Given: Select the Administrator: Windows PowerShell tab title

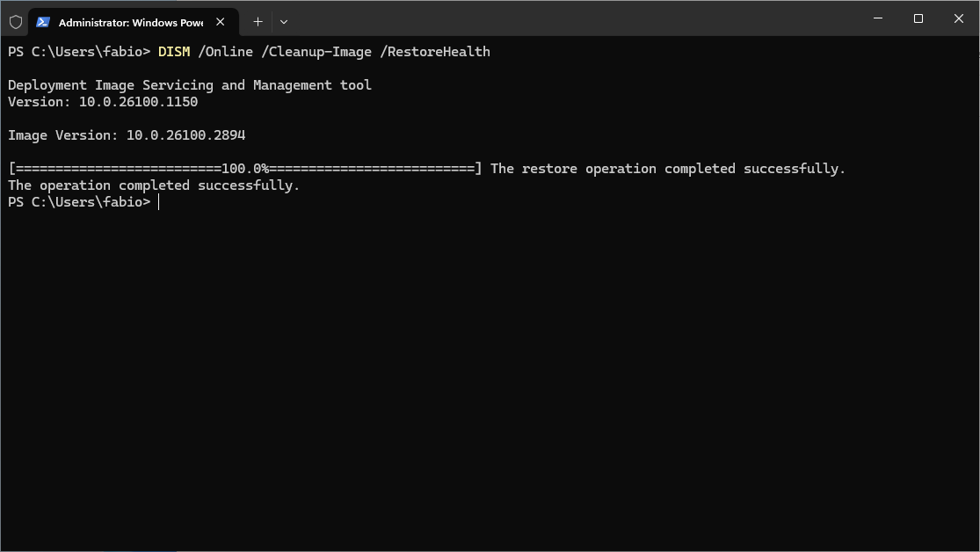Looking at the screenshot, I should (x=131, y=23).
